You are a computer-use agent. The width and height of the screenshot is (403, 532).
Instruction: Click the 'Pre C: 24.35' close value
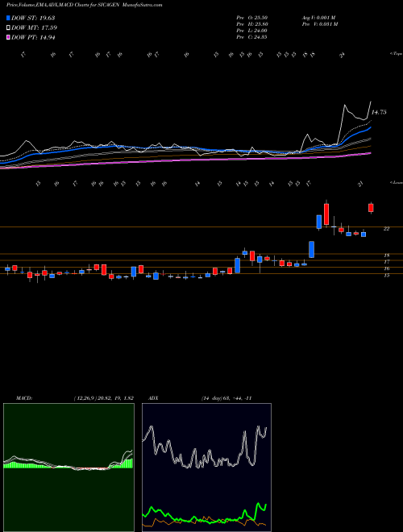tap(251, 37)
